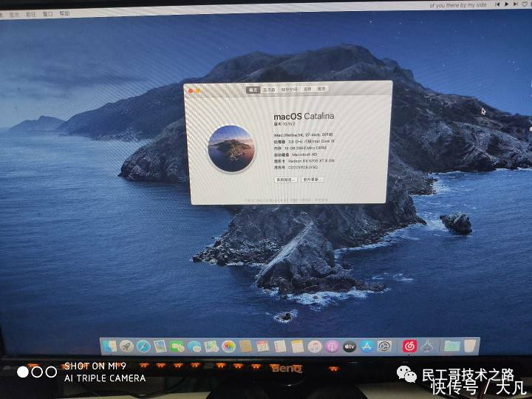This screenshot has height=399, width=532.
Task: Open System Preferences gear in dock
Action: (384, 347)
